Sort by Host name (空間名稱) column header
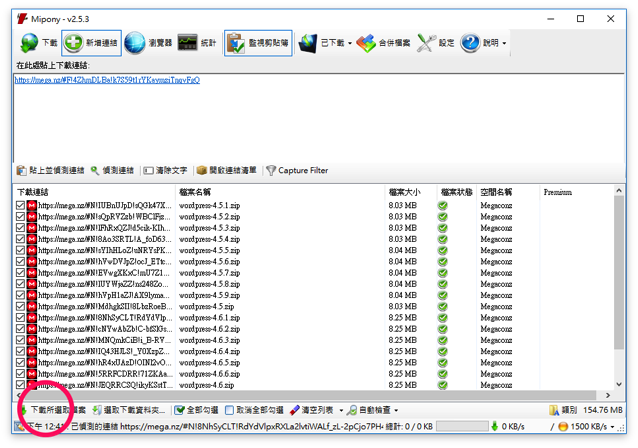This screenshot has height=448, width=638. pos(508,192)
